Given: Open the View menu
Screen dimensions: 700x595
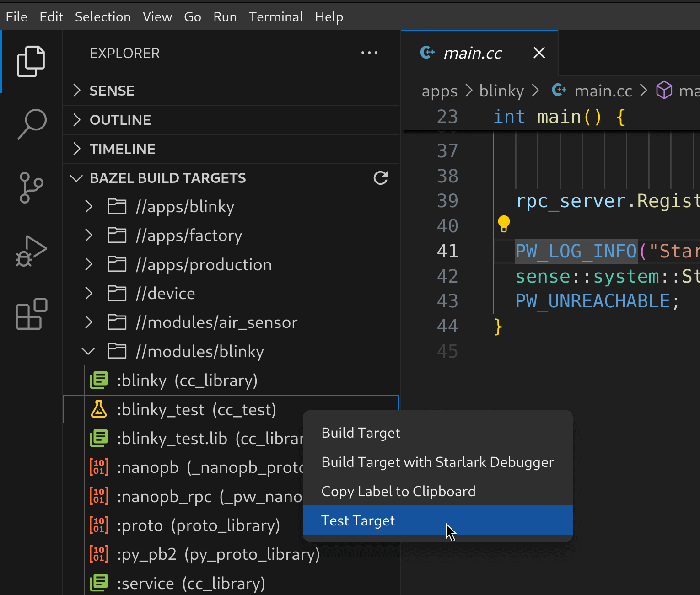Looking at the screenshot, I should coord(157,17).
